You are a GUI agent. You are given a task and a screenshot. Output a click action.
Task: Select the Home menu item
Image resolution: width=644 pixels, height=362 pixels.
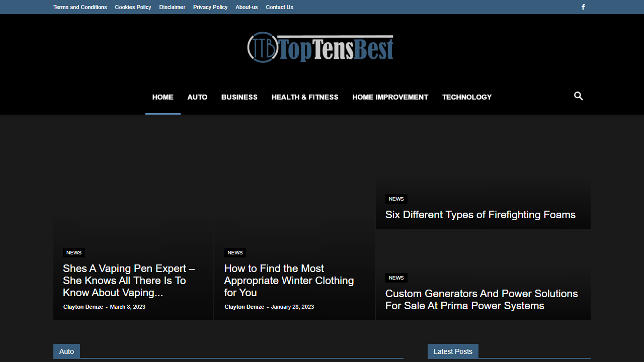point(163,97)
